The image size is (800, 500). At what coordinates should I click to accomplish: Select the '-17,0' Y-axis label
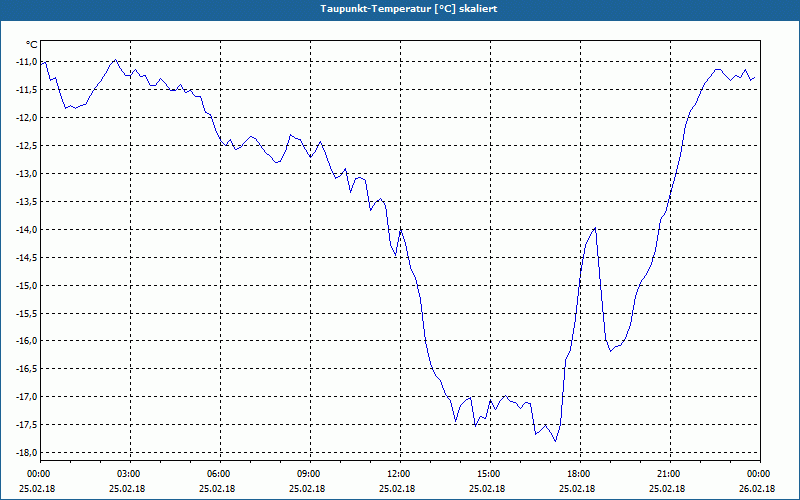27,397
